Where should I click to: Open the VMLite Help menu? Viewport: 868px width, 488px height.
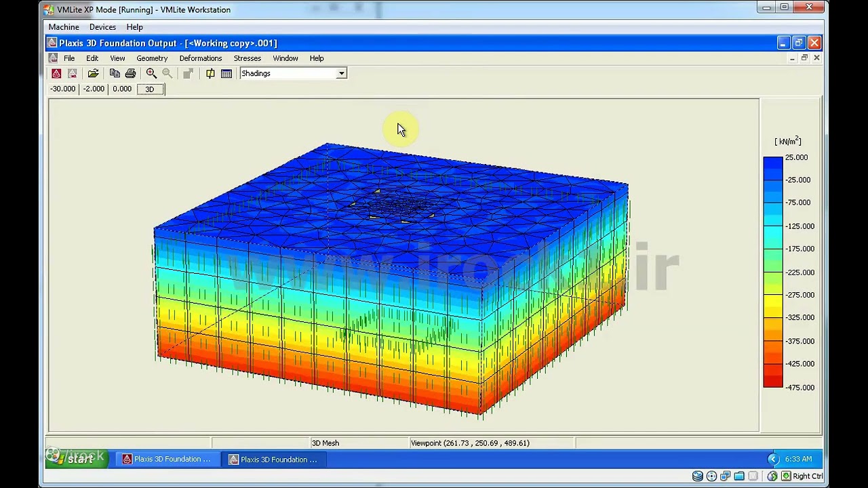click(134, 27)
